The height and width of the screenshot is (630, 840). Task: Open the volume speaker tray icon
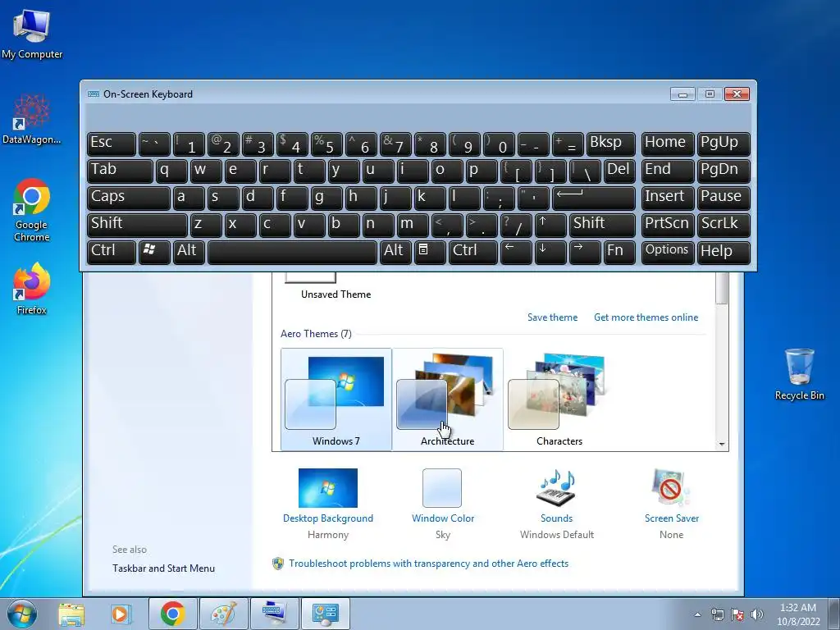[x=757, y=614]
